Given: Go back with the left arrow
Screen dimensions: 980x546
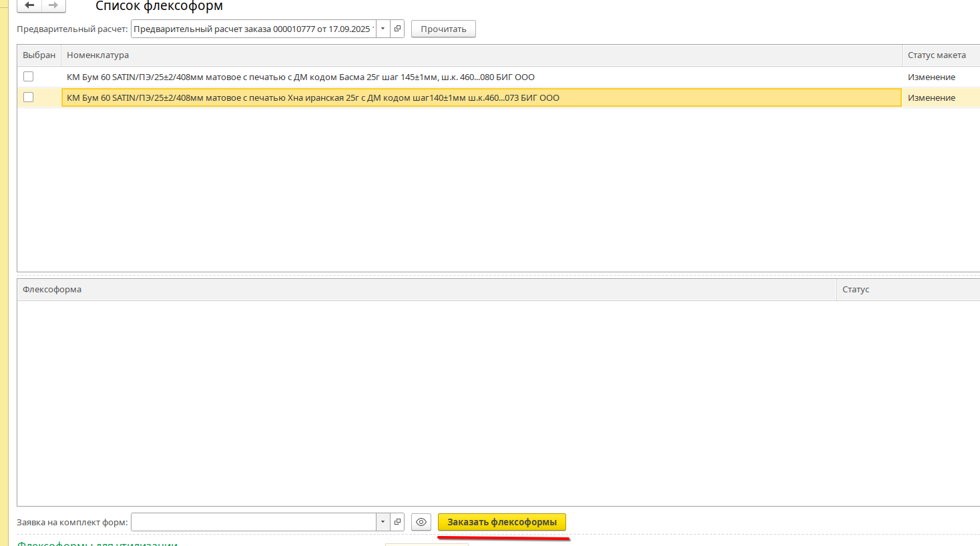Looking at the screenshot, I should (29, 5).
